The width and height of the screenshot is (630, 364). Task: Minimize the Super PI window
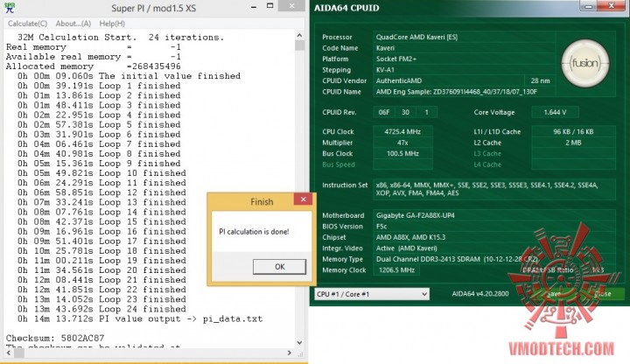click(x=254, y=7)
